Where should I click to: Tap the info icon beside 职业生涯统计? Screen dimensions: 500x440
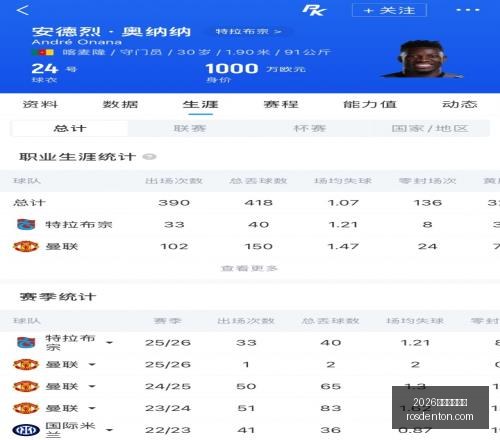coord(149,156)
